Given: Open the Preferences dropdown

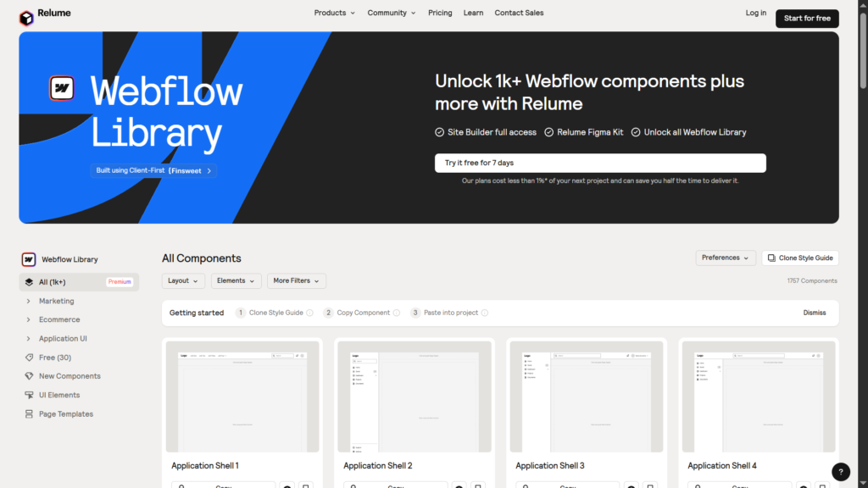Looking at the screenshot, I should click(726, 258).
